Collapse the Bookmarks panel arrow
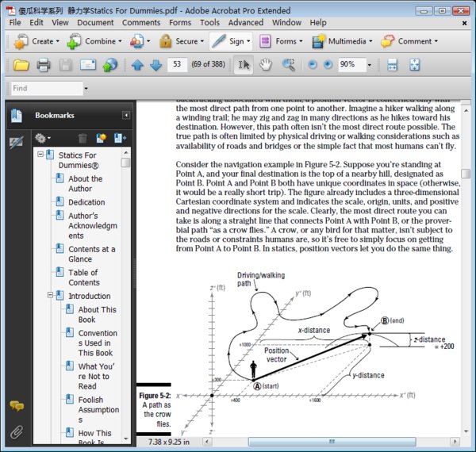Image resolution: width=476 pixels, height=452 pixels. tap(125, 116)
